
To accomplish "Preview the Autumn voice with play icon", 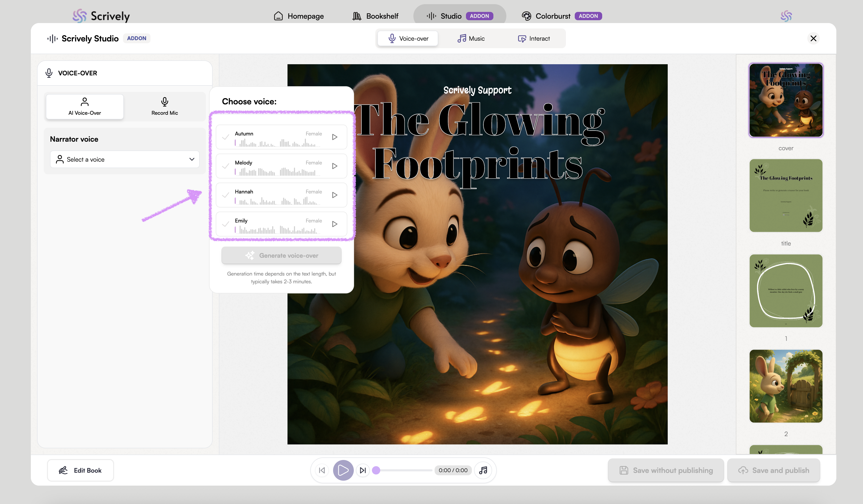I will [335, 137].
